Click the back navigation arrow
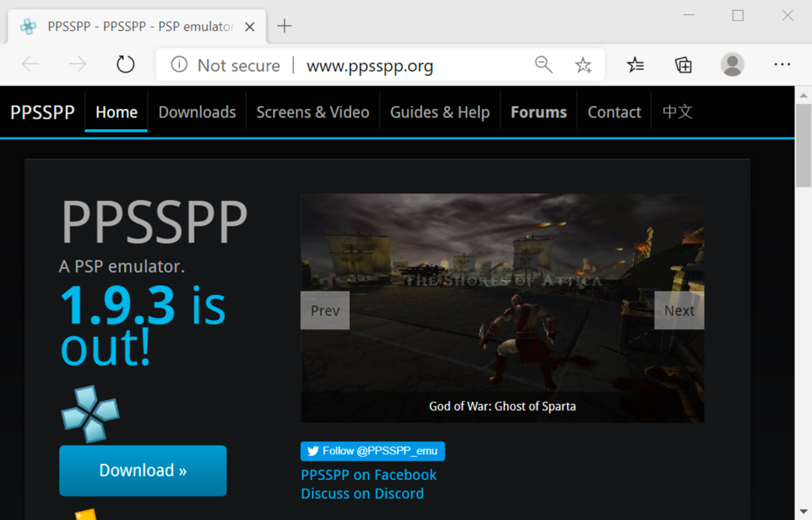The image size is (812, 520). (31, 65)
